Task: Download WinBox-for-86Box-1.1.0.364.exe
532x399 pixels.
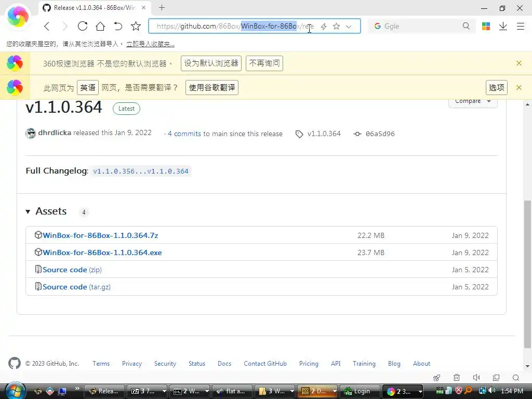Action: (102, 252)
